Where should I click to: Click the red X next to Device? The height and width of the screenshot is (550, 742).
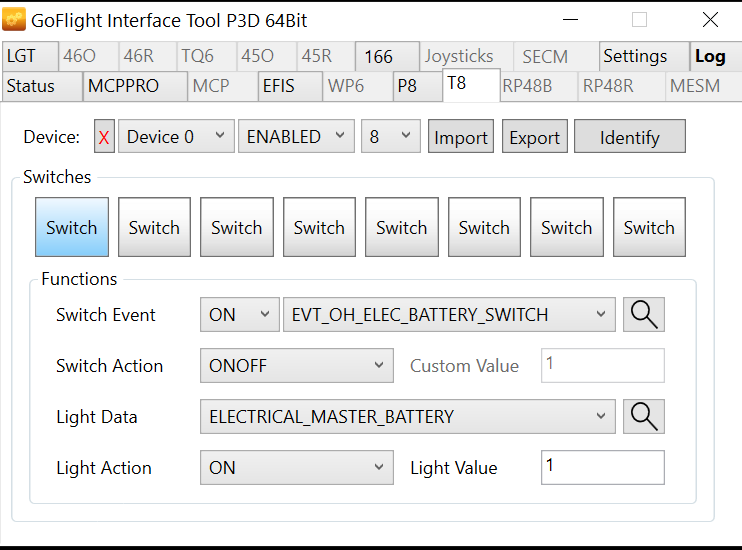point(104,137)
